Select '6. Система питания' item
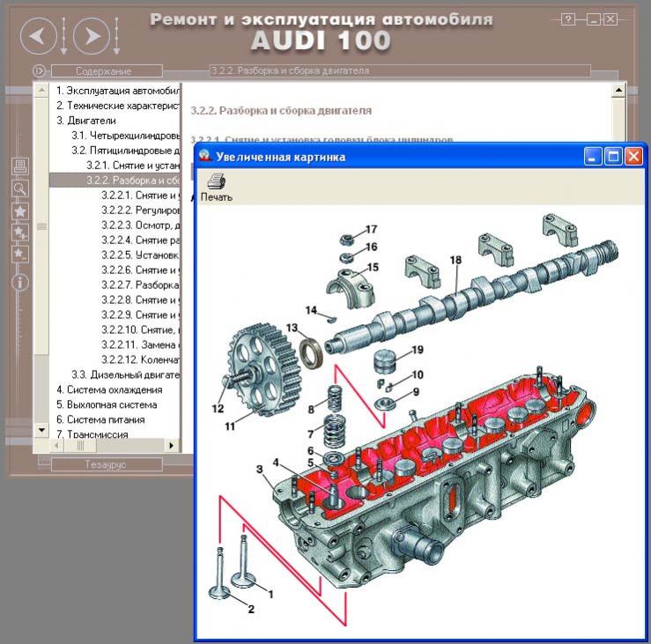The width and height of the screenshot is (651, 644). pyautogui.click(x=100, y=419)
